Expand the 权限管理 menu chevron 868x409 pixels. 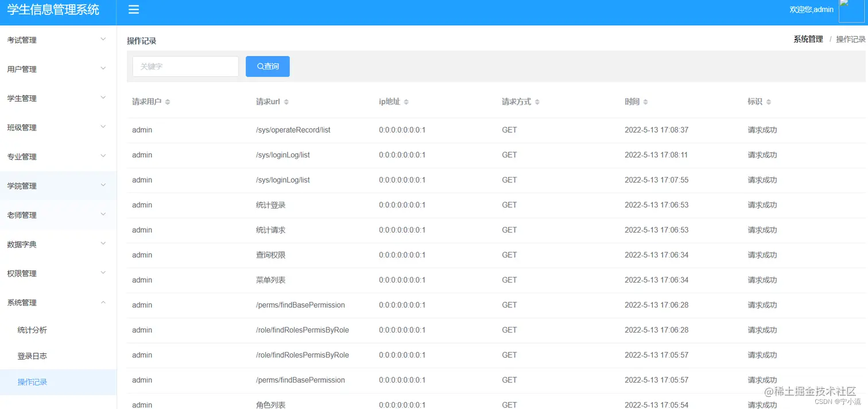click(x=103, y=273)
